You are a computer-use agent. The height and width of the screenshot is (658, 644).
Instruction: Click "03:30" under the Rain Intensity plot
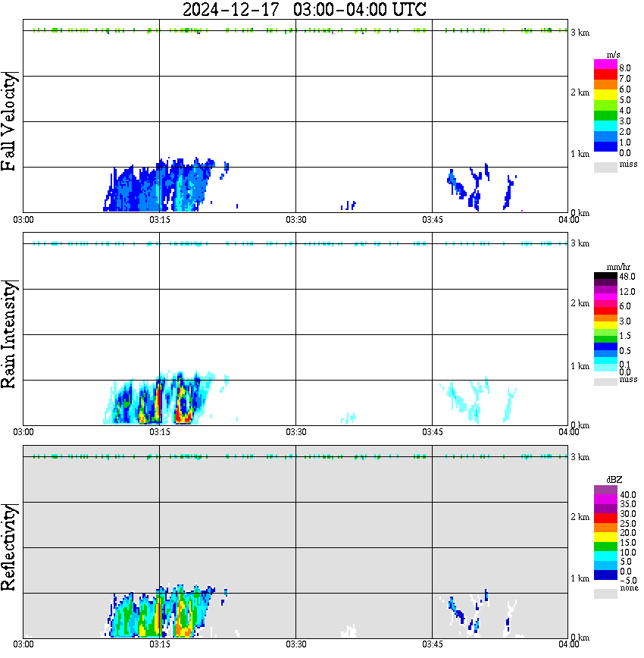[x=296, y=432]
